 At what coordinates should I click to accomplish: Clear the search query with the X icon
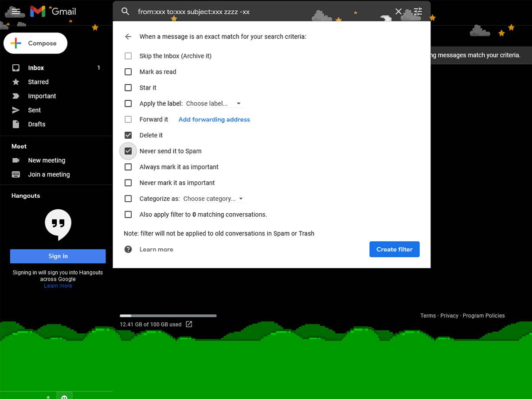[398, 12]
